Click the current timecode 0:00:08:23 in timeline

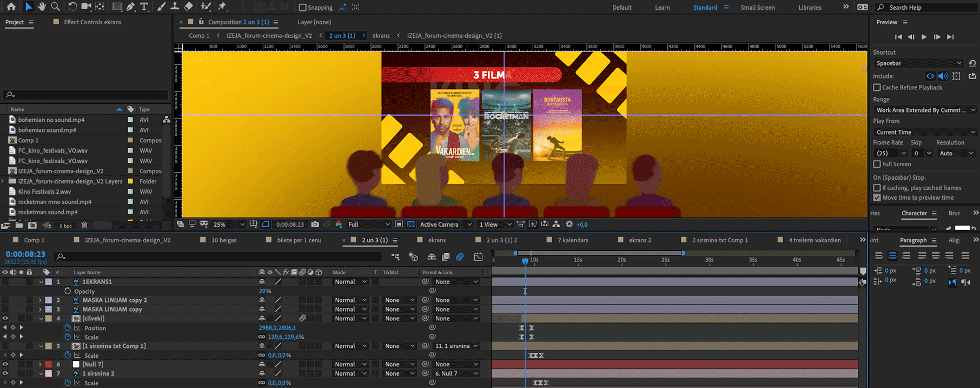click(x=25, y=254)
